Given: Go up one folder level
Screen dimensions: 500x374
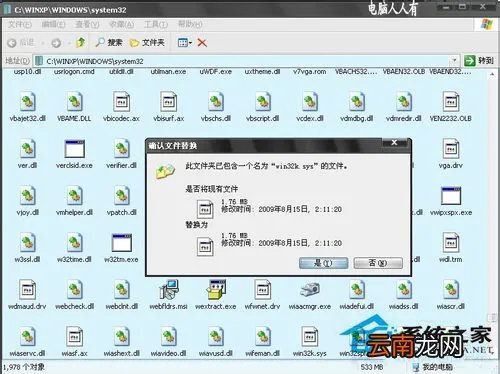Looking at the screenshot, I should click(80, 42).
